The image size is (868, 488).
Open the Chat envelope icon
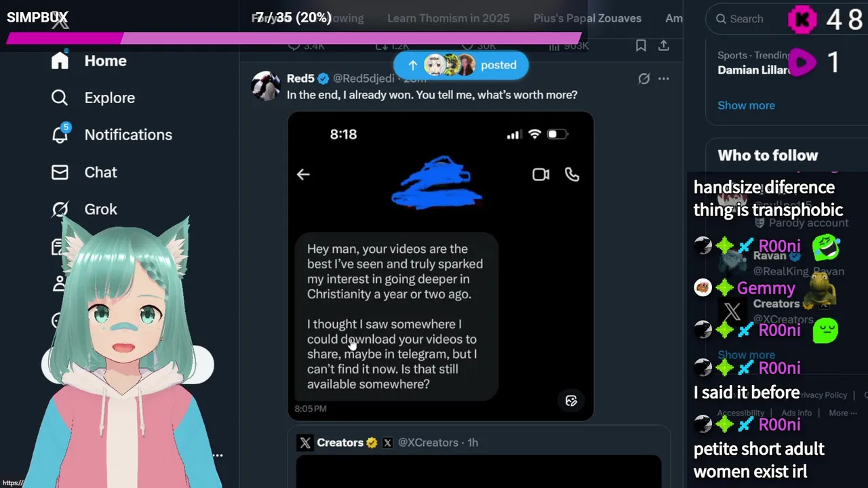coord(60,172)
